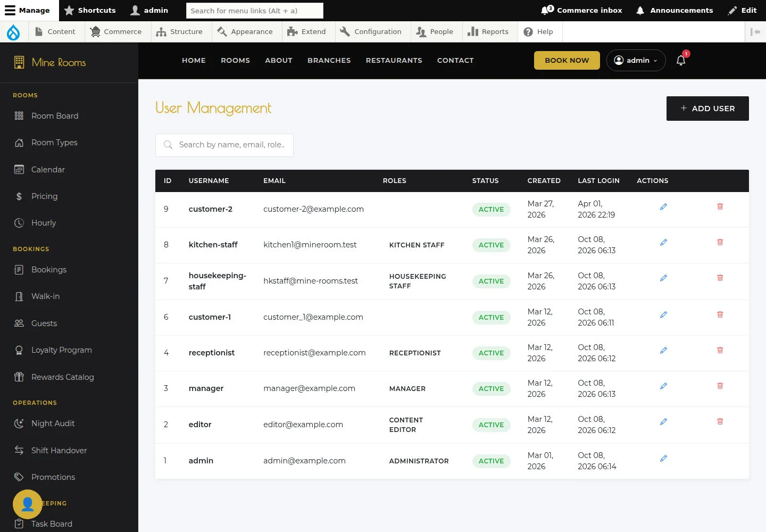Delete the kitchen-staff user via trash icon
Screen dimensions: 766x532
click(x=720, y=242)
